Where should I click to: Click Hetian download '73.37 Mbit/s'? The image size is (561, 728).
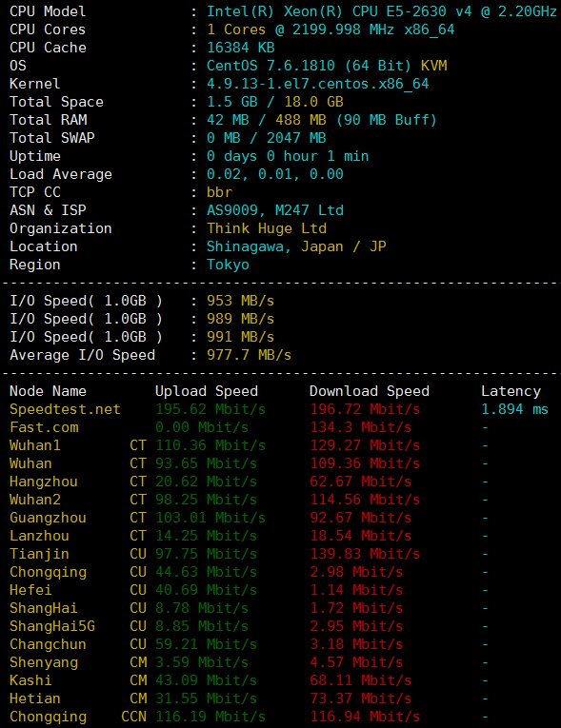pyautogui.click(x=361, y=699)
